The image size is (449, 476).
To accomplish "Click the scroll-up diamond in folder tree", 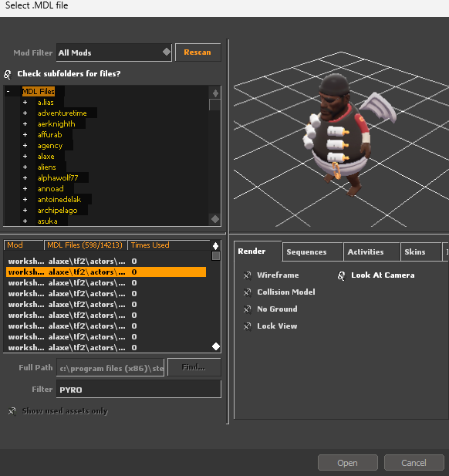I will 215,93.
